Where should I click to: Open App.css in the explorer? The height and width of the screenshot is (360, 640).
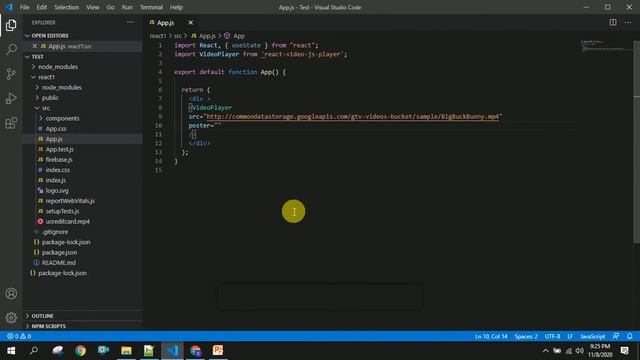point(56,129)
